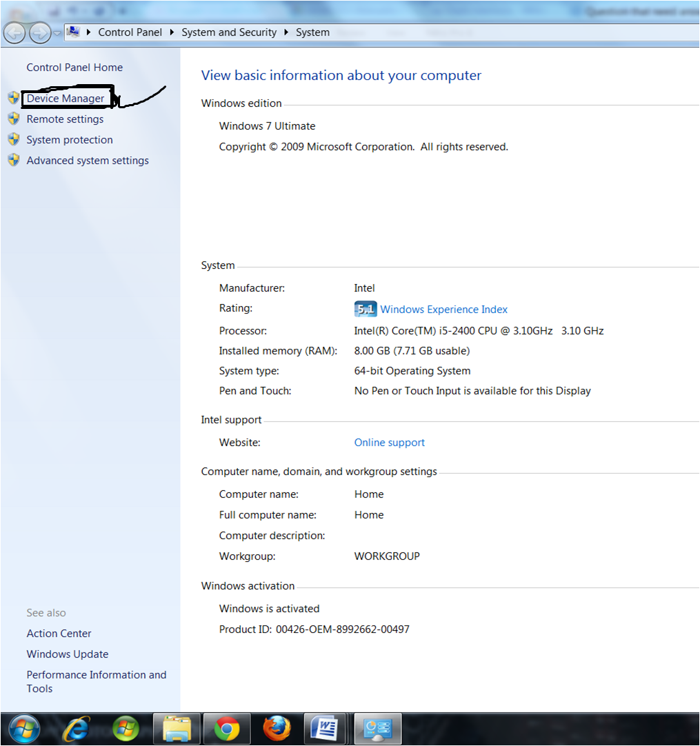
Task: Select System and Security breadcrumb
Action: click(x=229, y=32)
